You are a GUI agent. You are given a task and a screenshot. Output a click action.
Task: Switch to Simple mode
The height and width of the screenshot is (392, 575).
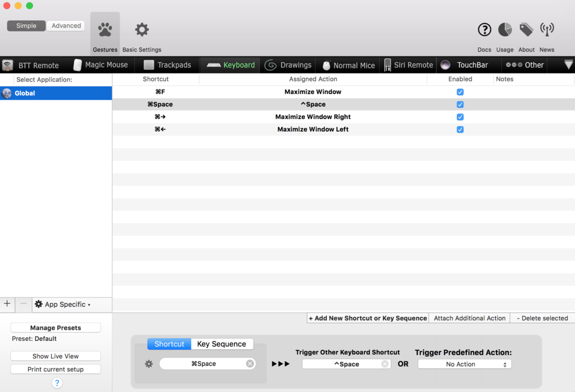[x=26, y=26]
